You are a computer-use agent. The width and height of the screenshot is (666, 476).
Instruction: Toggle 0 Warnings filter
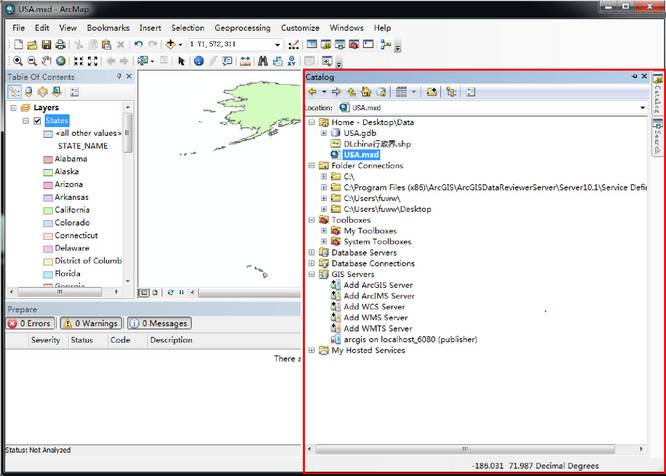91,324
